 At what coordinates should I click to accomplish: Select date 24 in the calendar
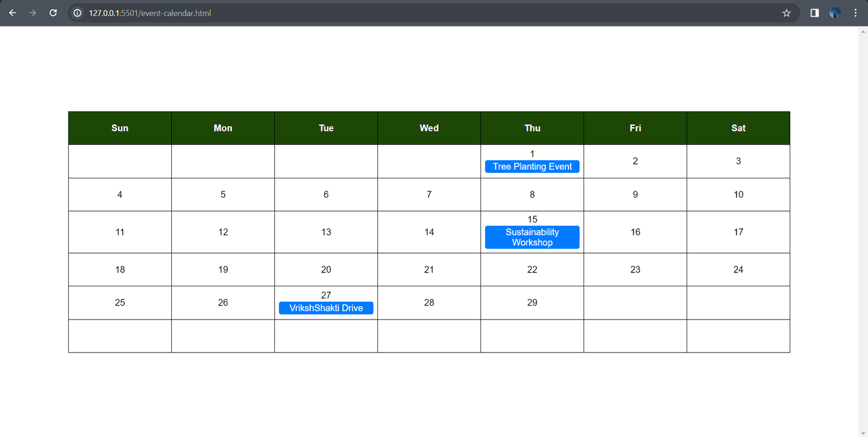pyautogui.click(x=738, y=269)
